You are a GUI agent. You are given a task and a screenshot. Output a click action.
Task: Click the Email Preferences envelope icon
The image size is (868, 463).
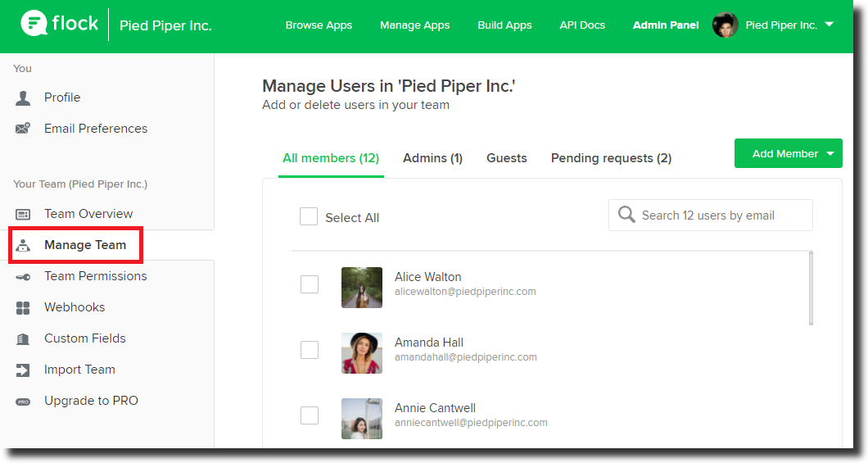point(23,129)
